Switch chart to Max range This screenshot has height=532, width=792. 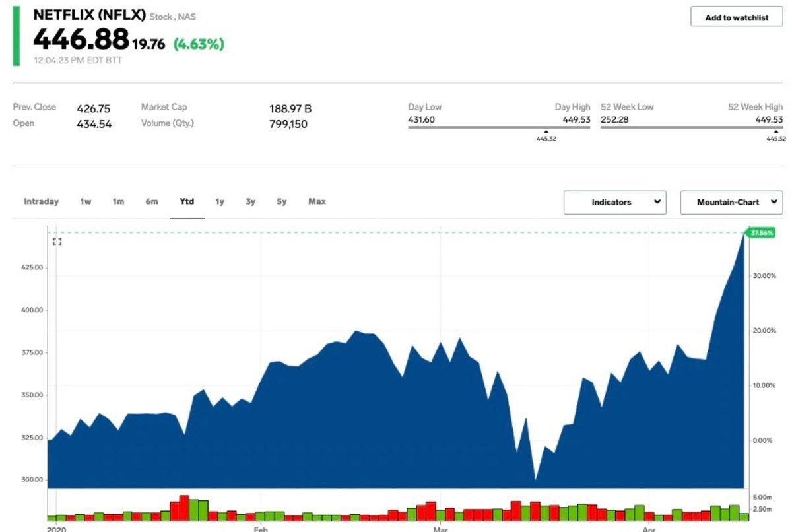point(317,202)
